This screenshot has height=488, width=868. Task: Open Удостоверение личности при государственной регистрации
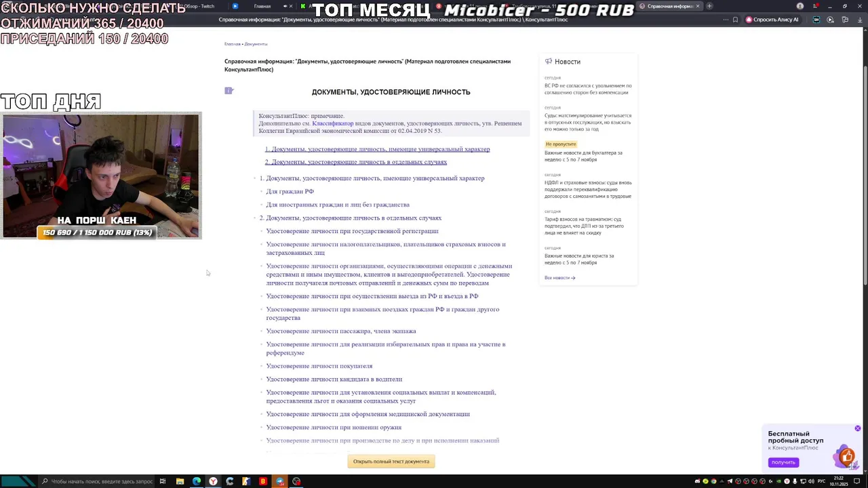[x=352, y=231]
